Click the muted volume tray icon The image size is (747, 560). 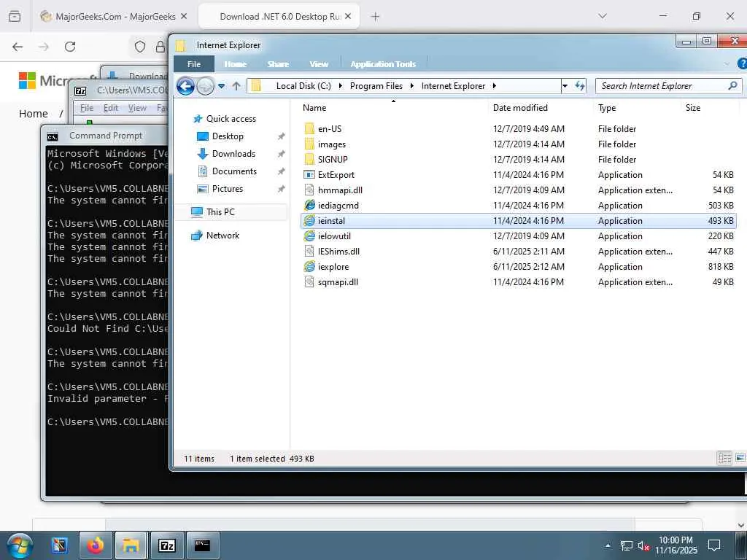[643, 545]
